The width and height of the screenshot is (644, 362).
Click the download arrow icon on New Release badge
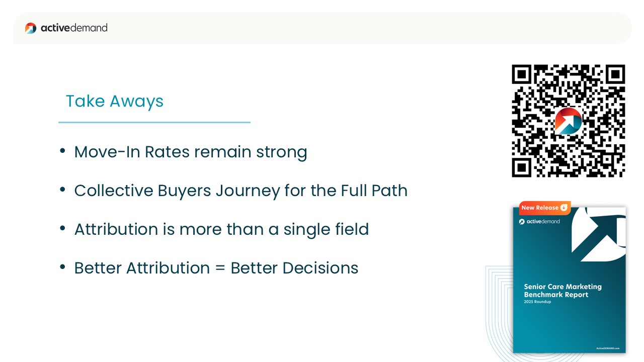[563, 208]
